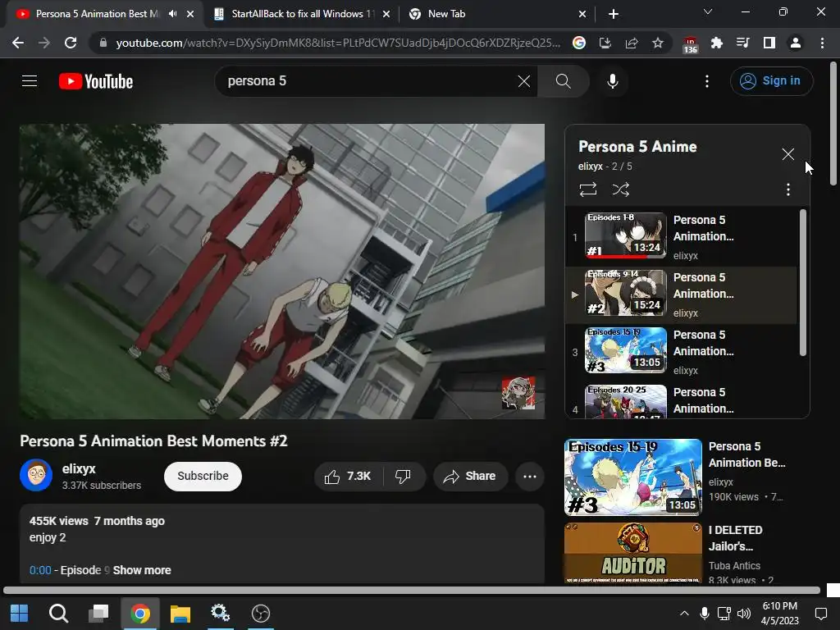Click the playlist panel scrollbar

click(802, 283)
